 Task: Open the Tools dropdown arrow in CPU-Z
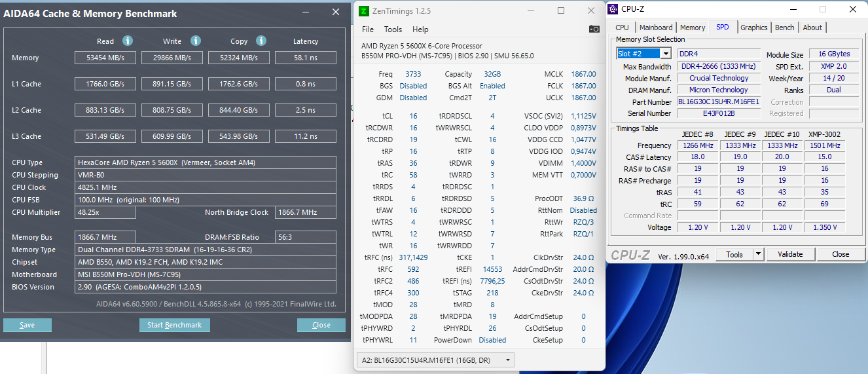758,254
